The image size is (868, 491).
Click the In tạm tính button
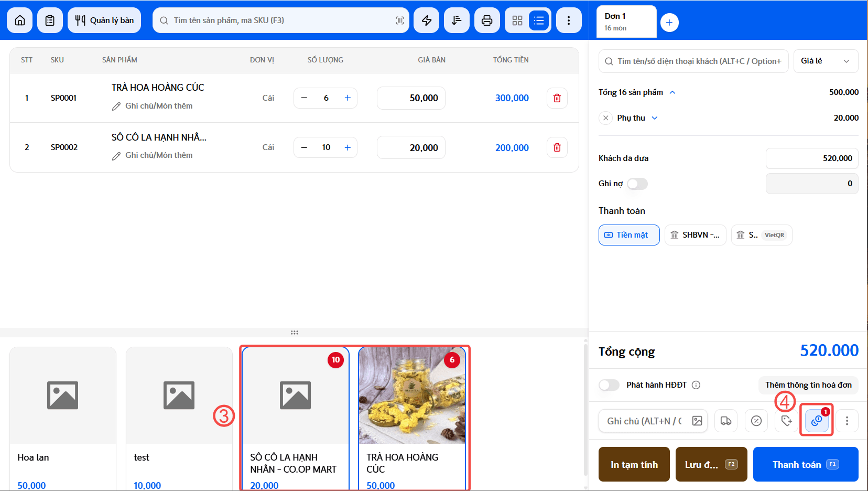tap(634, 464)
